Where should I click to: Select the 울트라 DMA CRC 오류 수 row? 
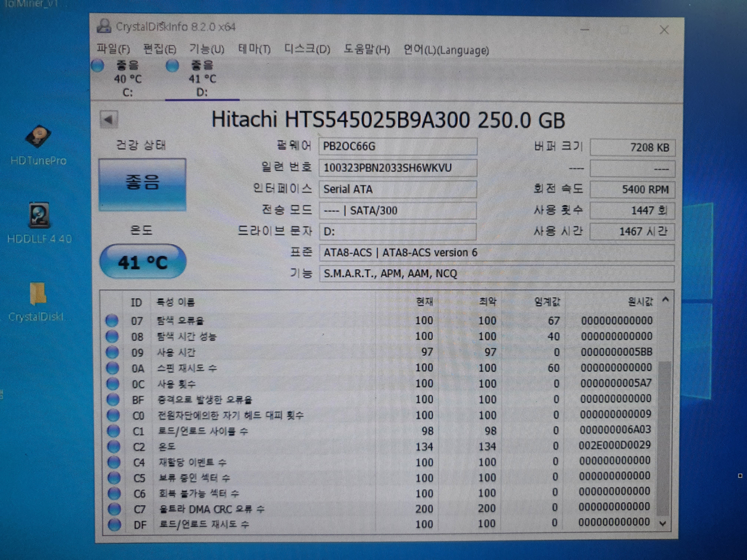[380, 509]
